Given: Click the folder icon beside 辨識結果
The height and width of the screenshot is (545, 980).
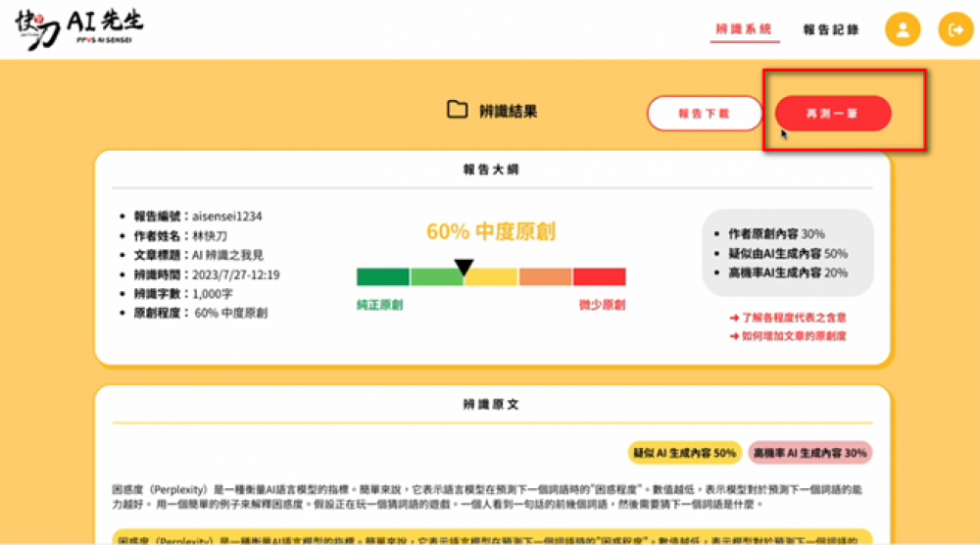Looking at the screenshot, I should 457,110.
